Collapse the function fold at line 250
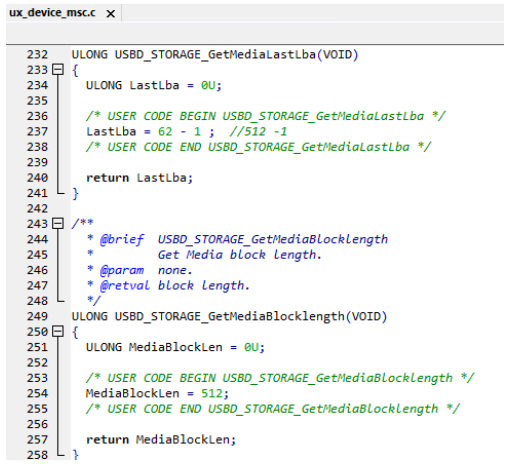509x471 pixels. click(58, 332)
